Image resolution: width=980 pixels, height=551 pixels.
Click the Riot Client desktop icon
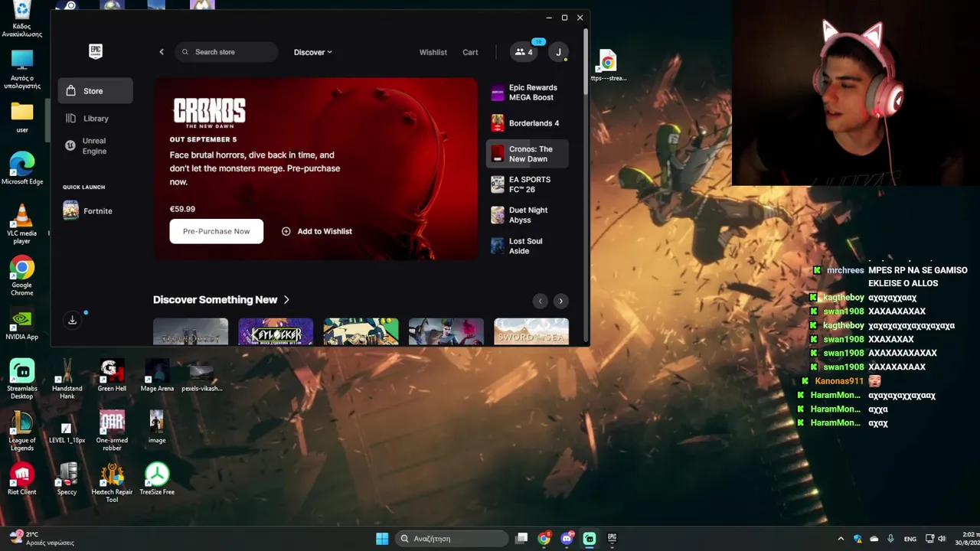tap(22, 479)
